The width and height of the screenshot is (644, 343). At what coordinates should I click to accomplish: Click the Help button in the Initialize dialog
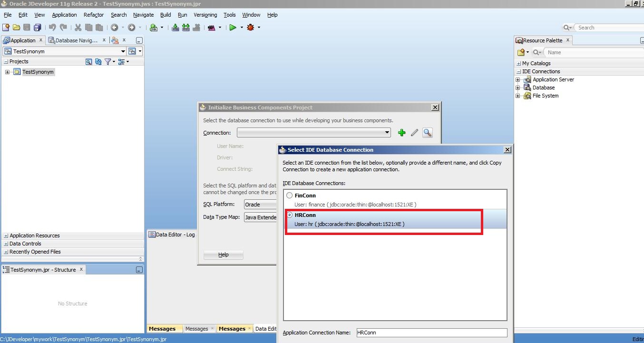[x=224, y=255]
